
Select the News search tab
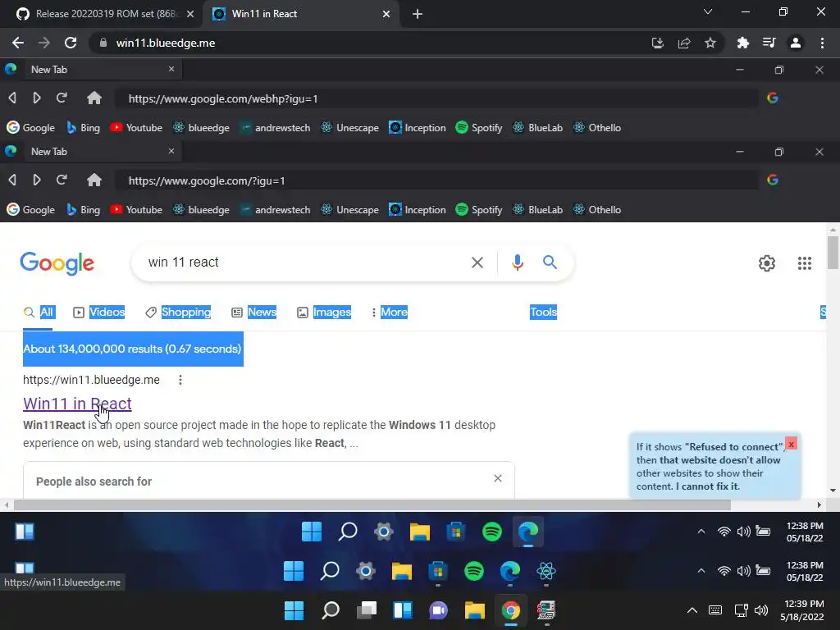point(254,313)
